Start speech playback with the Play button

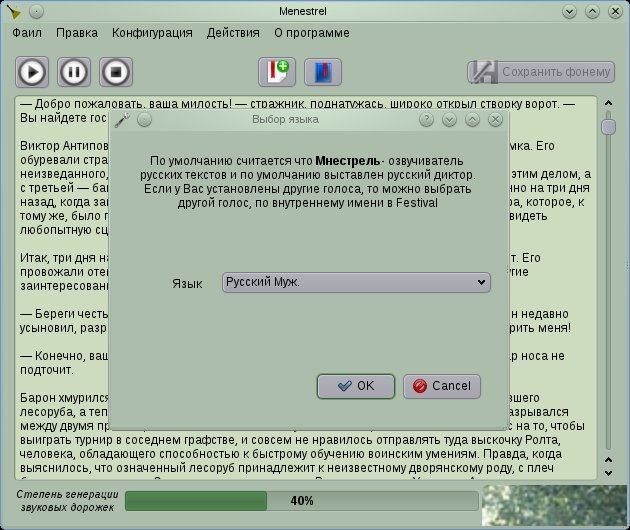[x=32, y=72]
